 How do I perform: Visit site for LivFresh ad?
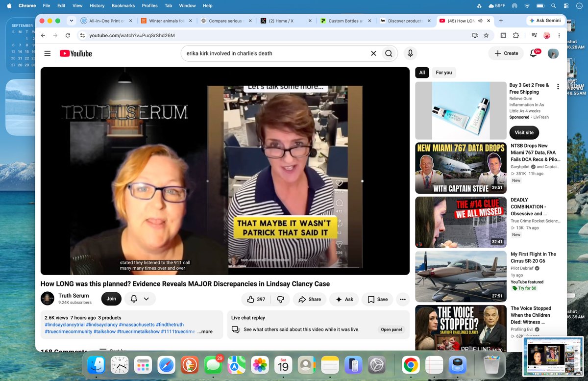click(524, 132)
